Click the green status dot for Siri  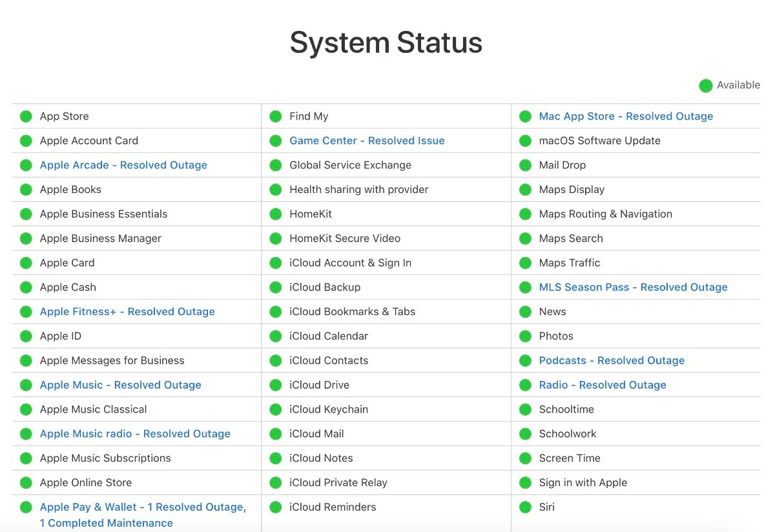526,507
